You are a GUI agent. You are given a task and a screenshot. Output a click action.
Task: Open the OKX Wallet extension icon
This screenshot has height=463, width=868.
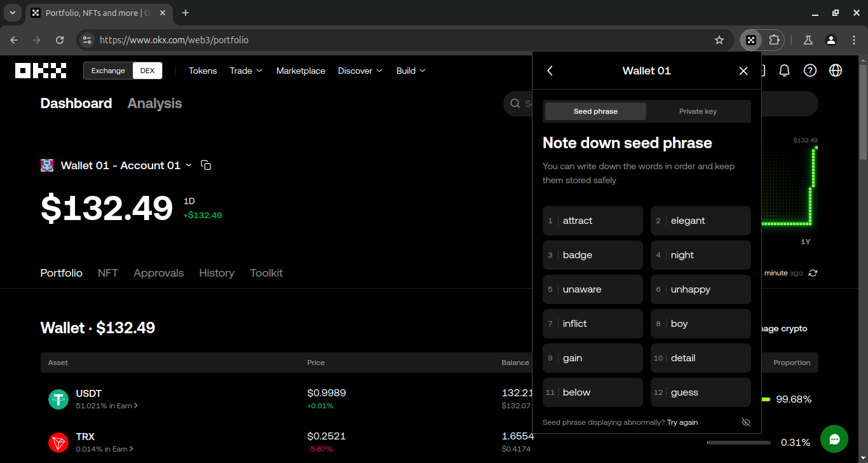pyautogui.click(x=751, y=40)
